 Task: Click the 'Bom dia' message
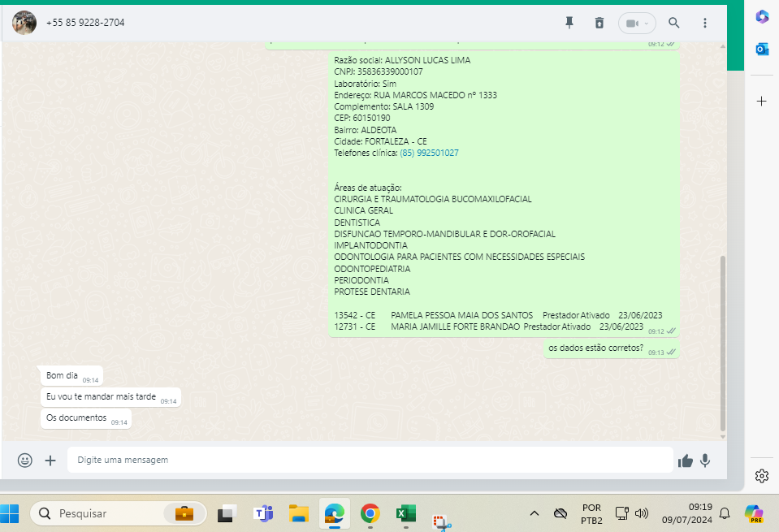72,375
